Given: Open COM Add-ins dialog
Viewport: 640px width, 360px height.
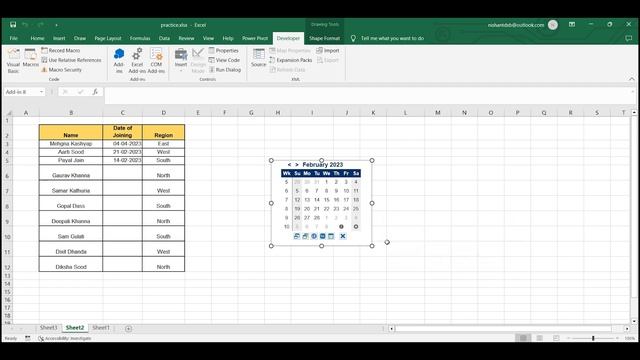Looking at the screenshot, I should [156, 60].
